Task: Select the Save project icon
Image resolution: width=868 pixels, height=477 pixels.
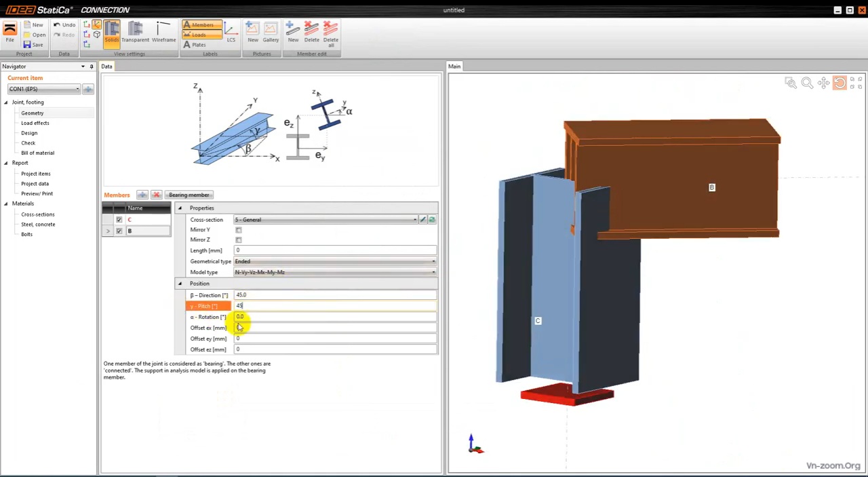Action: tap(37, 44)
